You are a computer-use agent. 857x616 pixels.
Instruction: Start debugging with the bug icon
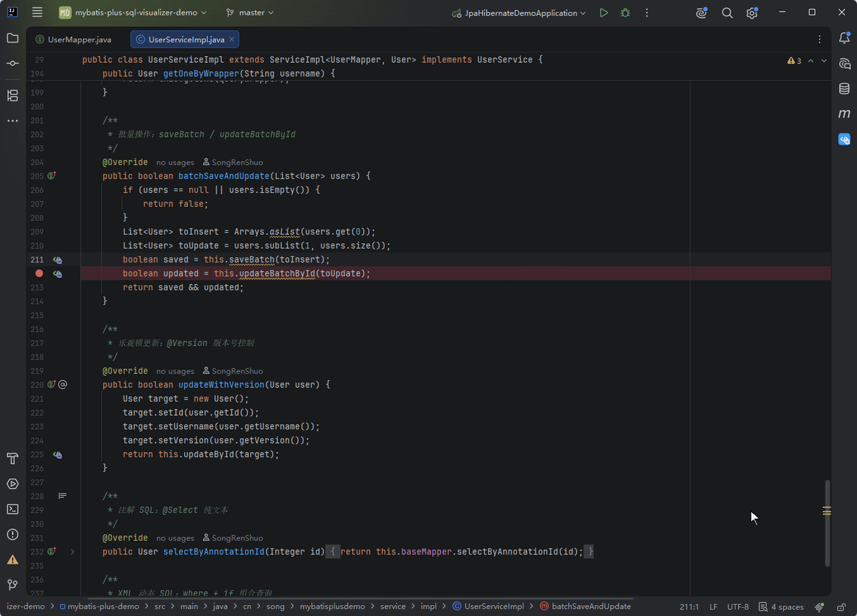625,13
